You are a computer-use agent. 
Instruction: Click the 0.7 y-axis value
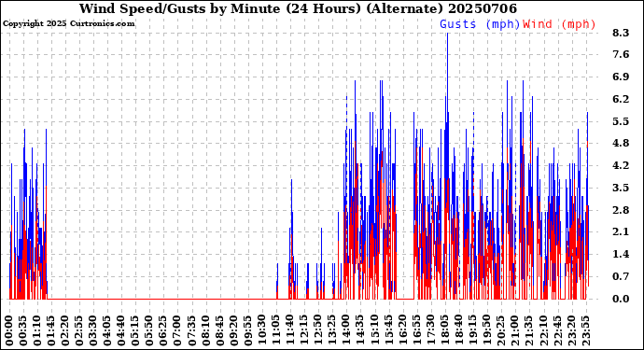[x=621, y=276]
